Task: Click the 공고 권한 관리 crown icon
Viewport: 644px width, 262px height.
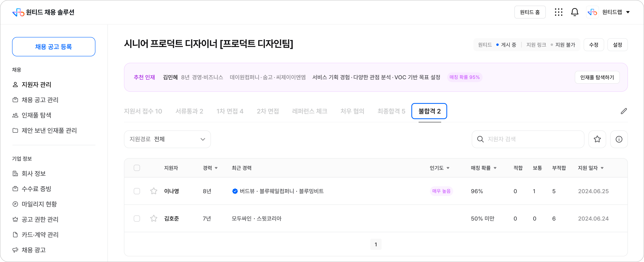Action: point(15,219)
